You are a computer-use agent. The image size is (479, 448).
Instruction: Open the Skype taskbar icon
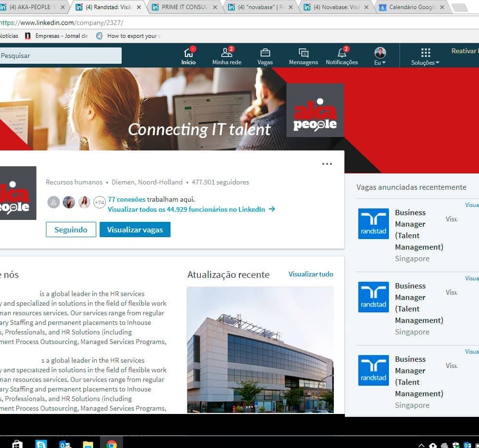(41, 444)
